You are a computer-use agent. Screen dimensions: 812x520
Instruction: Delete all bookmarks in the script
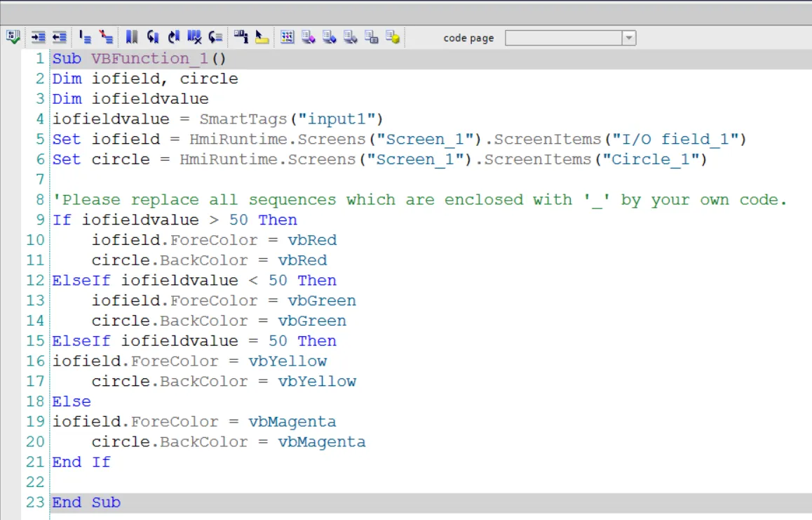194,37
